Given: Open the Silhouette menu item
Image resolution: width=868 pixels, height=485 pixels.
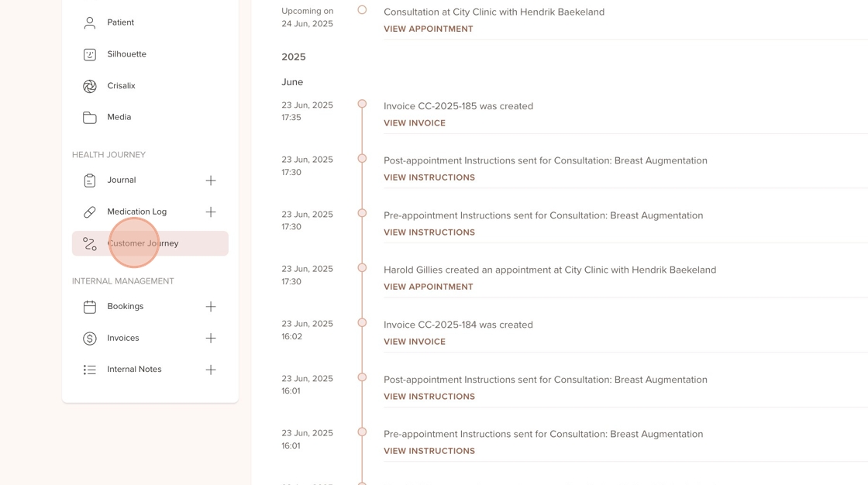Looking at the screenshot, I should pyautogui.click(x=127, y=54).
